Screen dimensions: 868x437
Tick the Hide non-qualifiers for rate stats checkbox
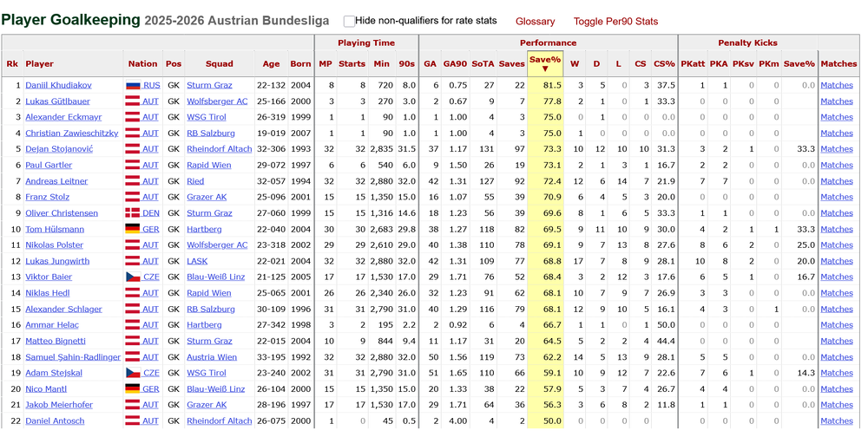pos(349,21)
